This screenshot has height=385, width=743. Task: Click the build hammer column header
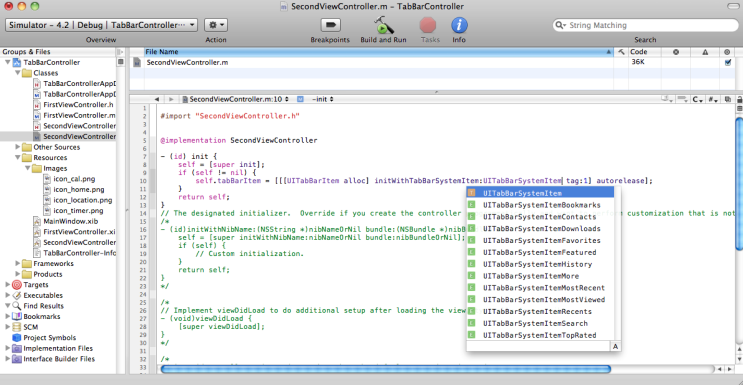[621, 52]
